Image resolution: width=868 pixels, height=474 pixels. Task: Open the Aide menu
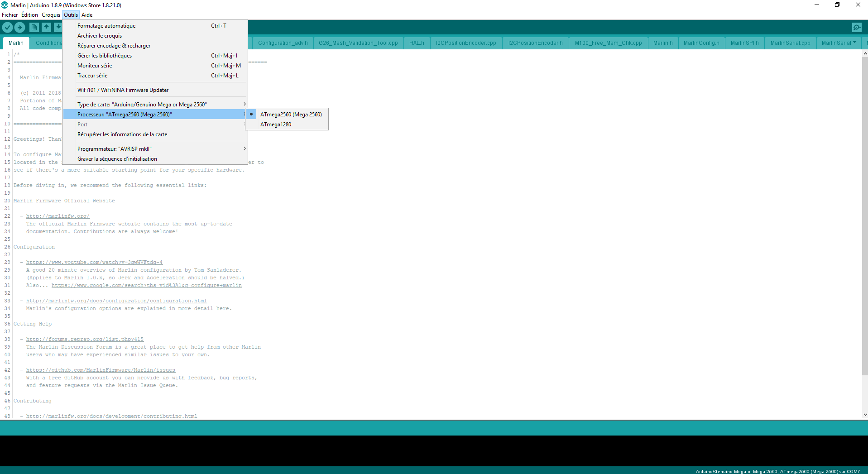tap(87, 15)
